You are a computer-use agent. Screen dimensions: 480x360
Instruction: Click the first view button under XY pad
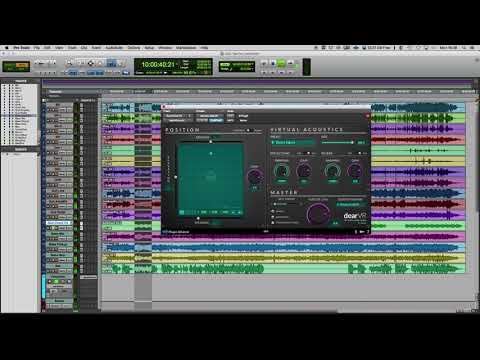pos(182,212)
